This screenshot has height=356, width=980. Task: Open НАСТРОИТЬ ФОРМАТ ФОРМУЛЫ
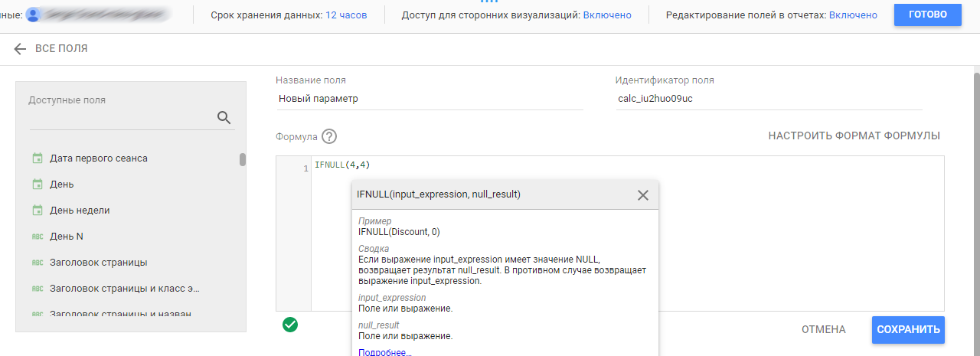[854, 136]
